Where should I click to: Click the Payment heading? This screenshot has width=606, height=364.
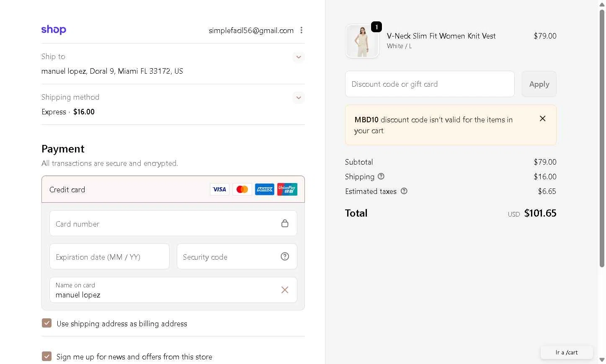63,149
